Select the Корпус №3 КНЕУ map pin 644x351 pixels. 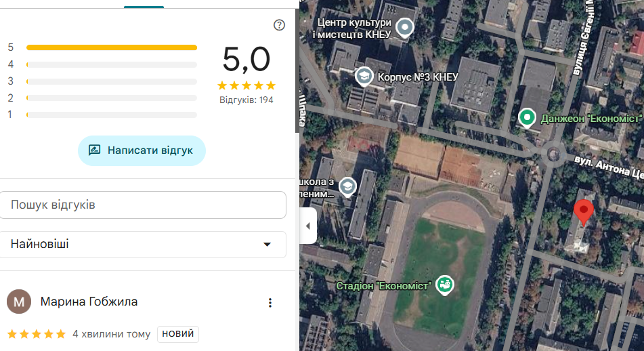[364, 77]
